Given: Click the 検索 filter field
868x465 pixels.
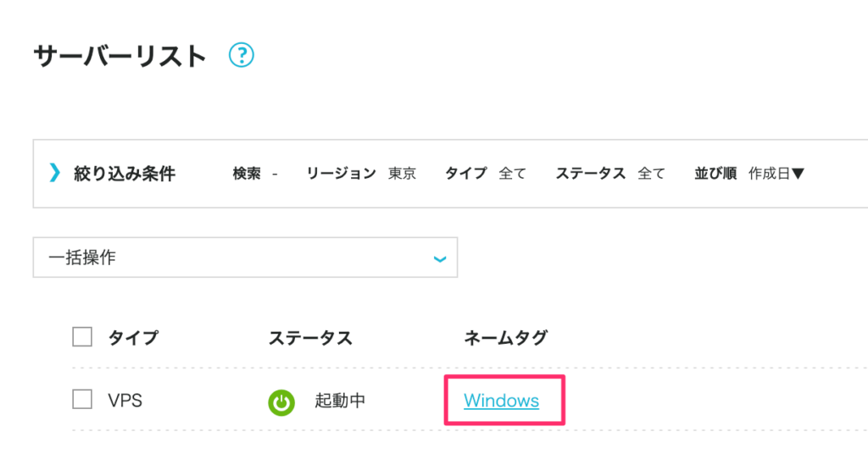Looking at the screenshot, I should click(x=255, y=174).
